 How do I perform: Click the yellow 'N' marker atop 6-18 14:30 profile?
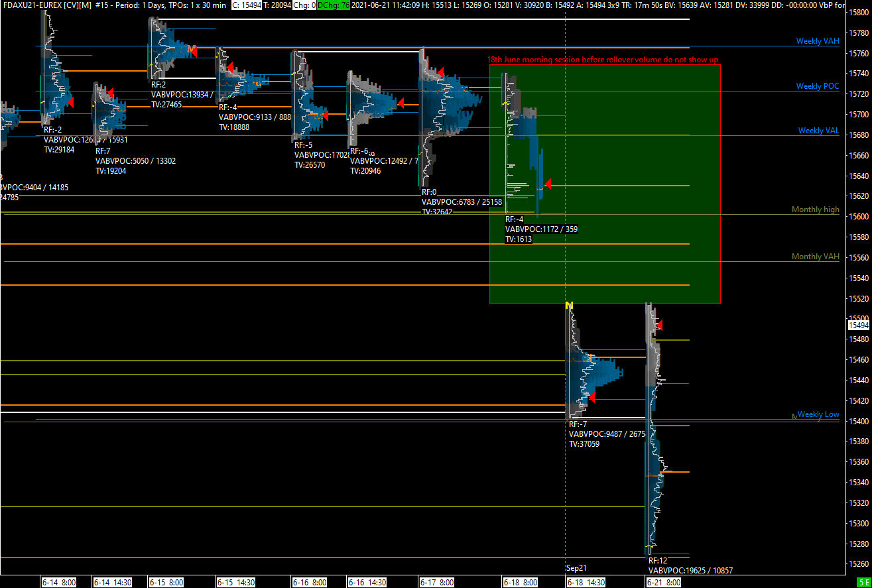pyautogui.click(x=569, y=306)
